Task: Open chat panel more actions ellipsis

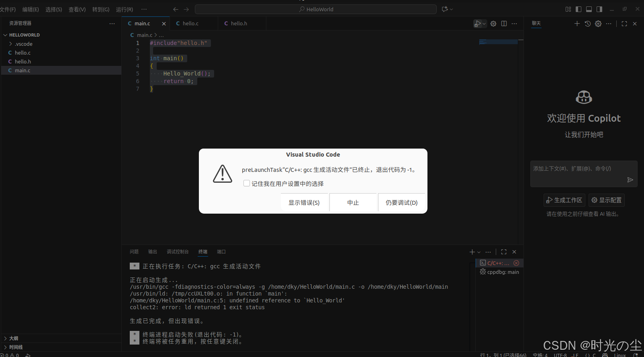Action: 609,24
